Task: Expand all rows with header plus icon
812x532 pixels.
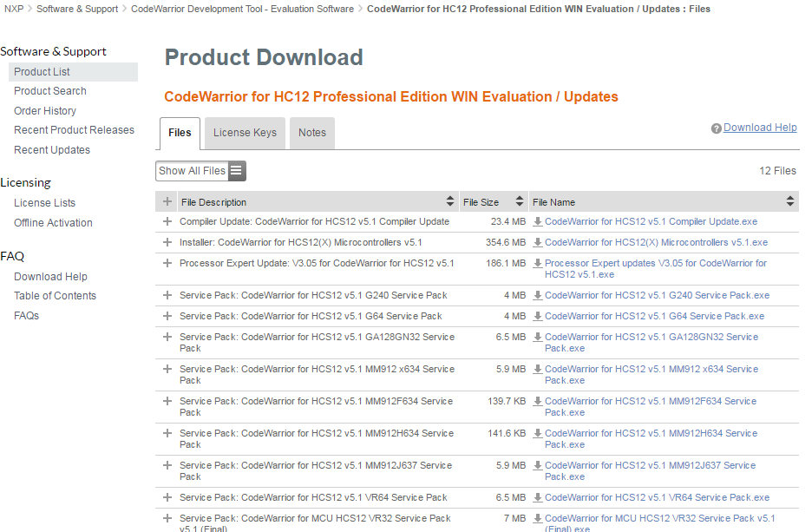Action: 167,202
